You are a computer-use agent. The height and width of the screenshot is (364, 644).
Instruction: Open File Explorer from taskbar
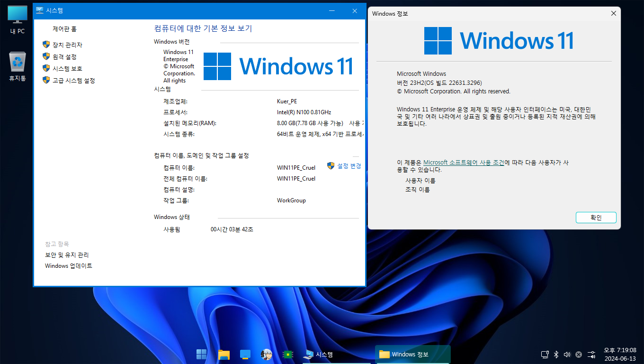click(x=224, y=354)
